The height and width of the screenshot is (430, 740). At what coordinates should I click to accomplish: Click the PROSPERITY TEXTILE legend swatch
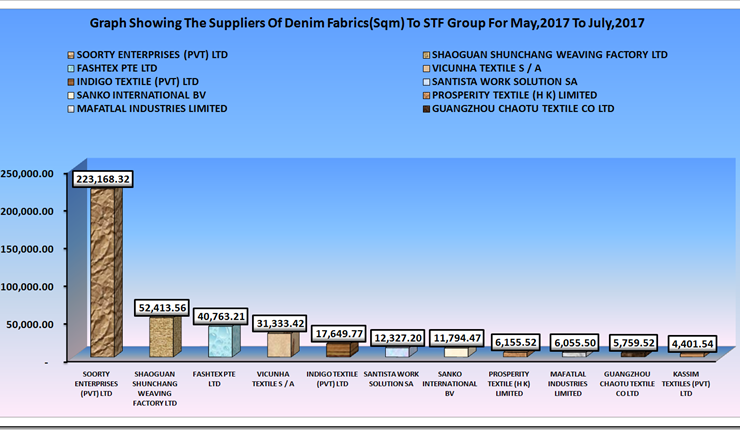pos(426,96)
